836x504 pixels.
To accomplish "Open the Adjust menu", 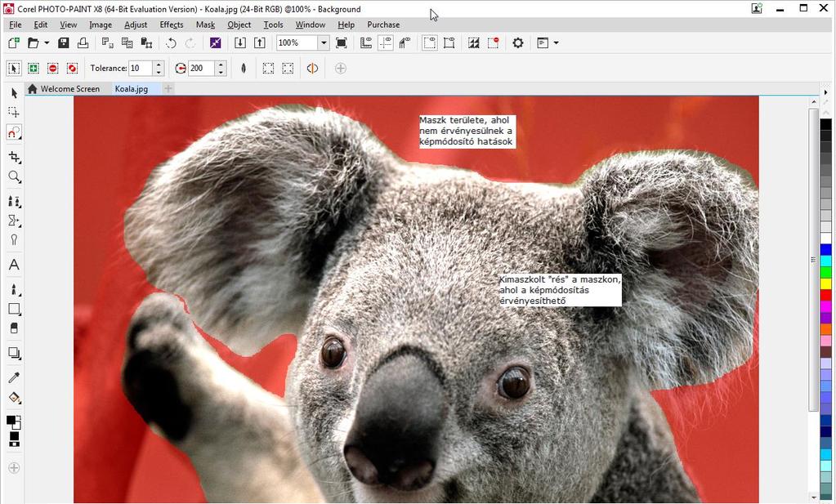I will [x=136, y=25].
